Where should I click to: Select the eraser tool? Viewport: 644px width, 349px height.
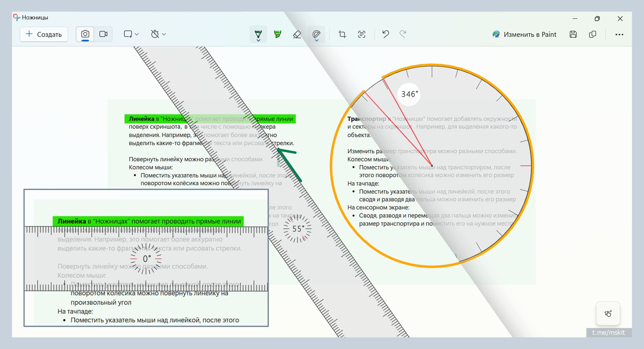coord(297,34)
